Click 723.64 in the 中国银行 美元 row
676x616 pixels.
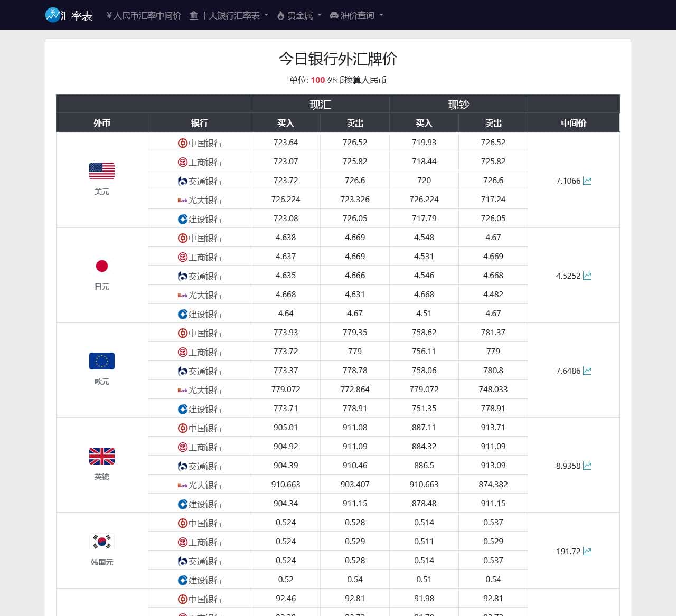pos(286,142)
